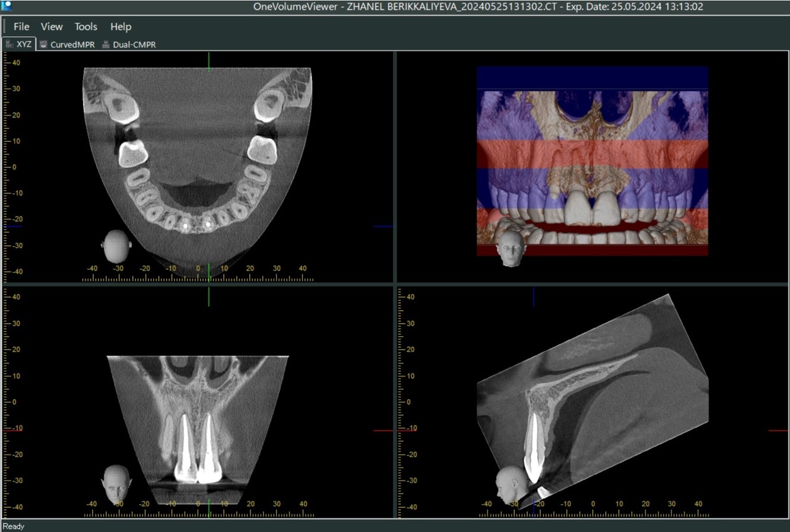Open the Help menu

[x=120, y=27]
